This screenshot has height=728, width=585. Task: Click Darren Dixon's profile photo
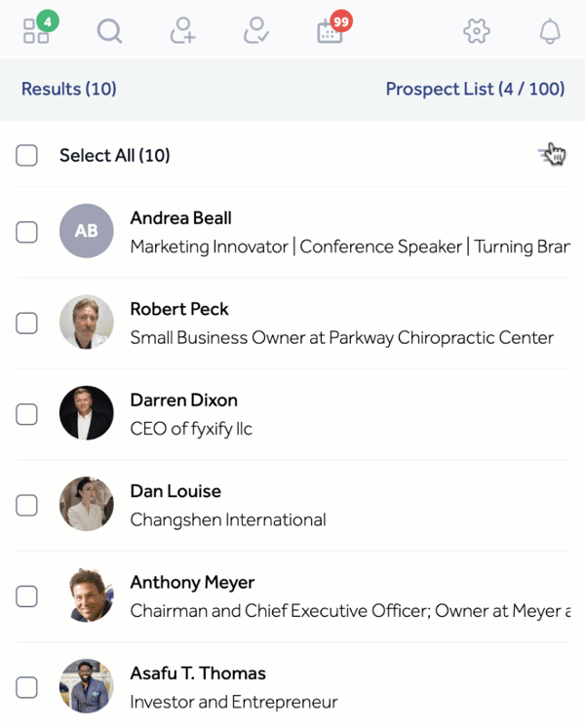click(x=87, y=413)
